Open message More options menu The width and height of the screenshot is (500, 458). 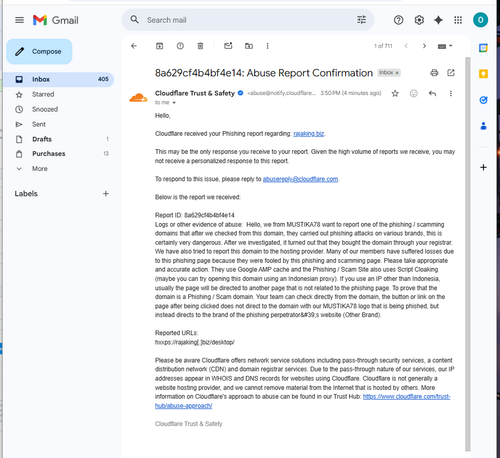pyautogui.click(x=451, y=94)
